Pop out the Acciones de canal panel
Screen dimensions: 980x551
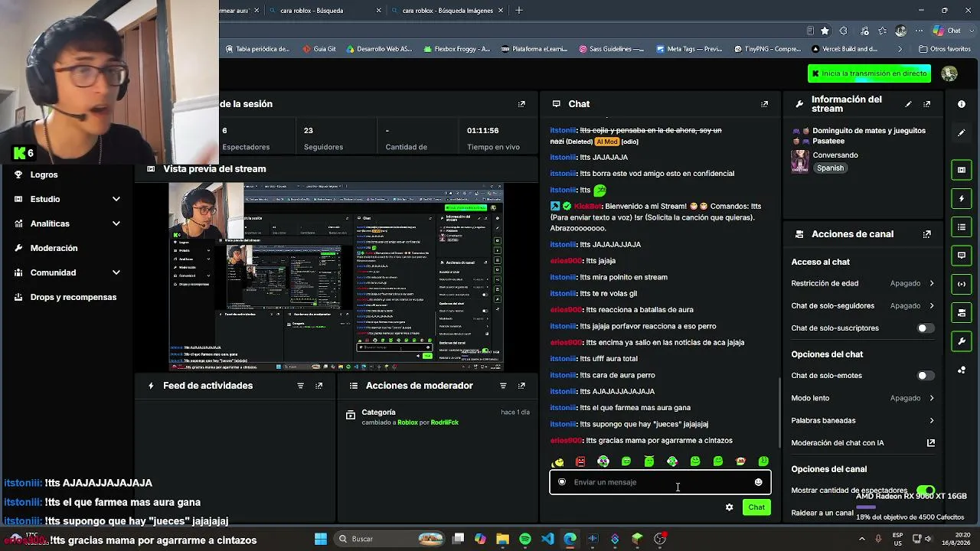[926, 234]
